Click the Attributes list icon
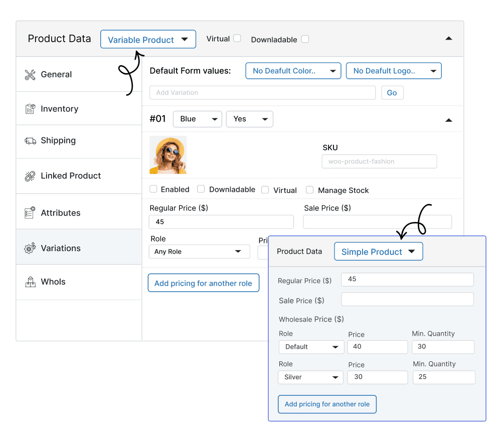Viewport: 504px width, 438px height. pyautogui.click(x=30, y=212)
